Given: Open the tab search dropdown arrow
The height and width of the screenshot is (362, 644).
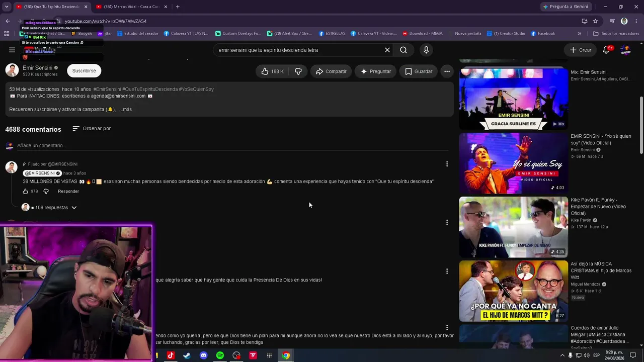Looking at the screenshot, I should point(7,7).
